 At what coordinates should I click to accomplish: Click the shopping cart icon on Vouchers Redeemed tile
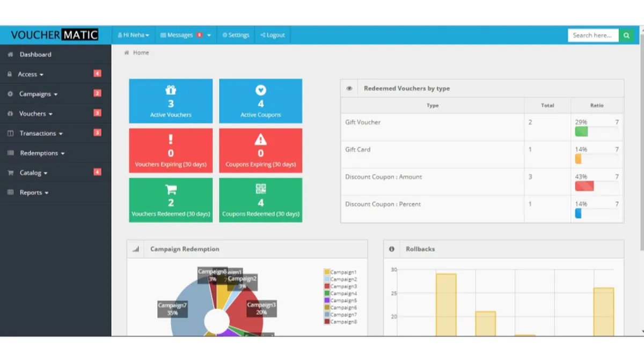(x=171, y=189)
